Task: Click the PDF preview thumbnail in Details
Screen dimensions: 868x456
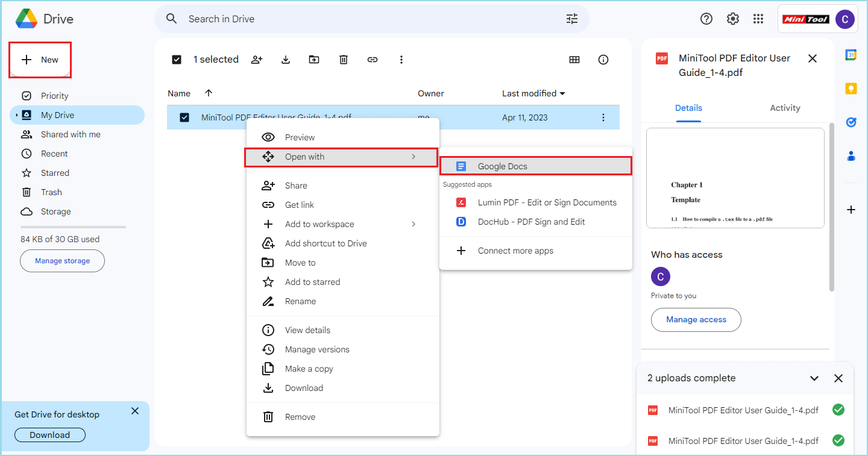Action: [735, 178]
